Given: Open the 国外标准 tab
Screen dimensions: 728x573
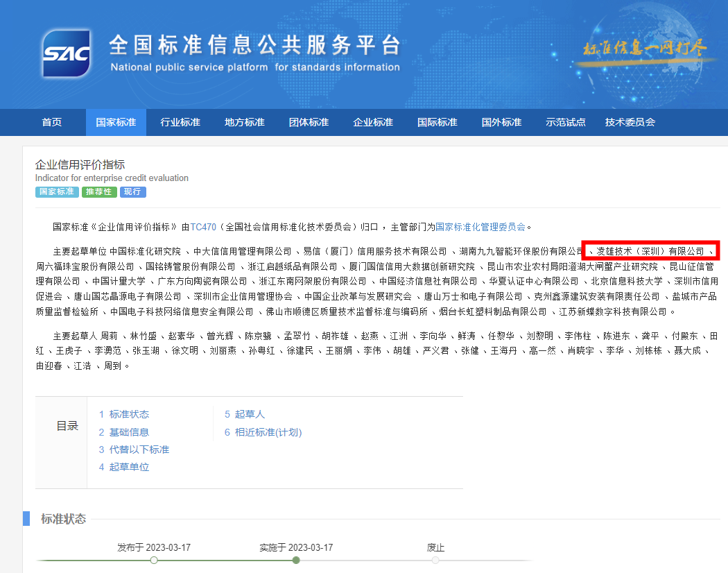Looking at the screenshot, I should click(x=501, y=122).
